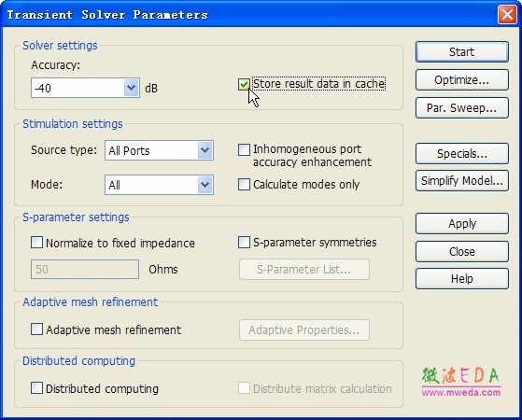
Task: Turn on Adaptive mesh refinement
Action: pyautogui.click(x=36, y=329)
